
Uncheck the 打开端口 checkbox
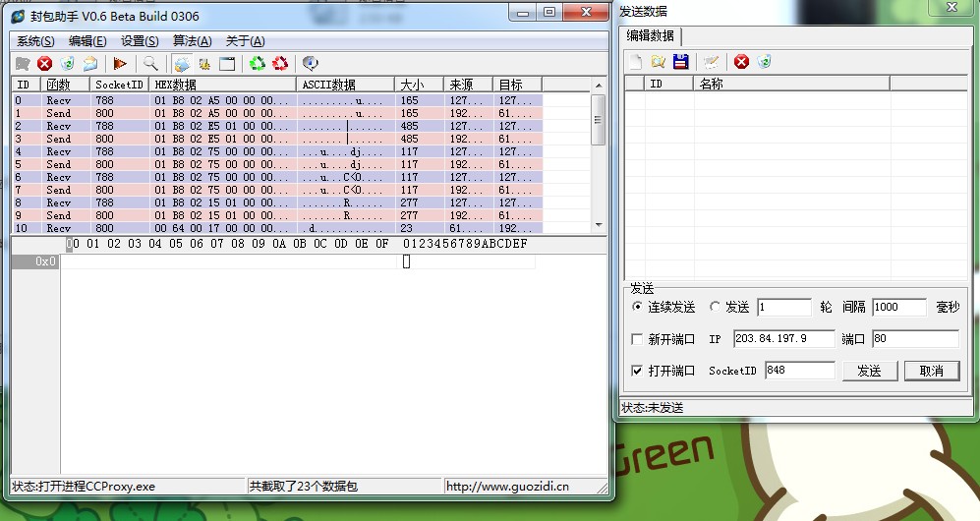[637, 371]
